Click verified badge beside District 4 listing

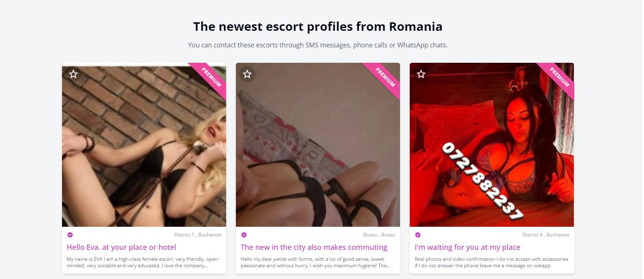click(418, 235)
